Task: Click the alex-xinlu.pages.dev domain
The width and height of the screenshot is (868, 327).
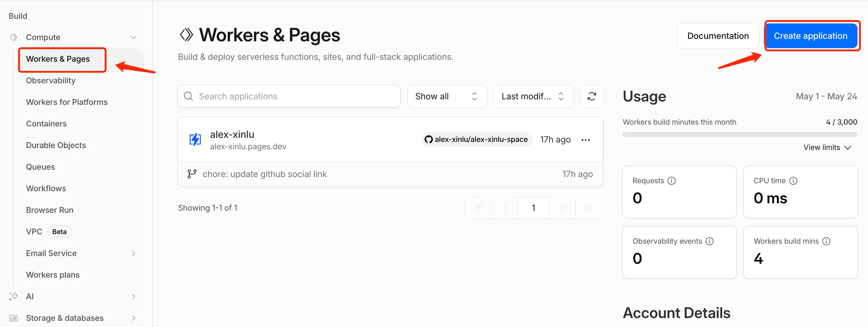Action: [248, 147]
